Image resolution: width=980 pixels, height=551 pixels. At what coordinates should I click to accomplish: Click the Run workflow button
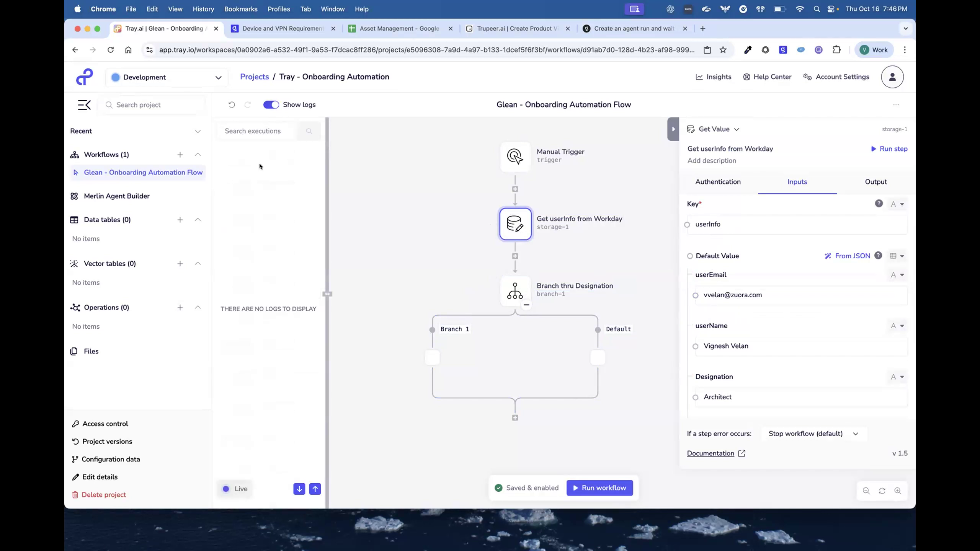tap(599, 487)
